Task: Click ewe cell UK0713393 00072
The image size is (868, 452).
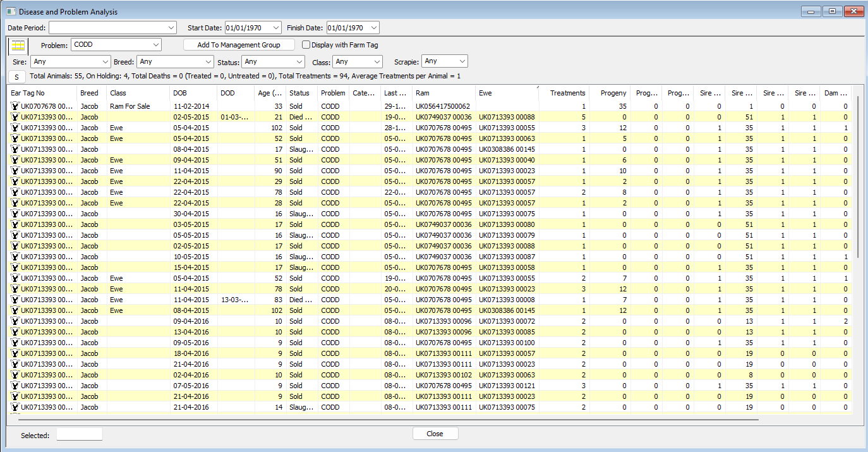Action: tap(507, 321)
